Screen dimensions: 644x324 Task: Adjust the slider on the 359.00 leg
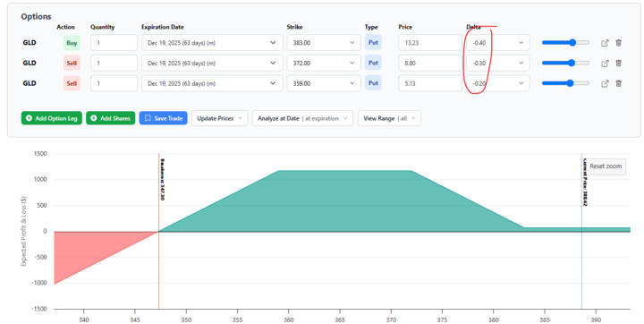(565, 83)
